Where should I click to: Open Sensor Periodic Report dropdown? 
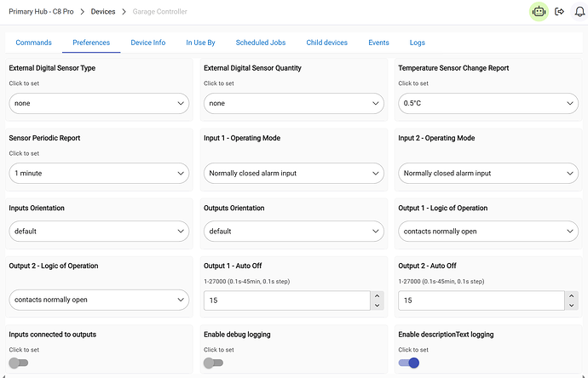[x=99, y=173]
